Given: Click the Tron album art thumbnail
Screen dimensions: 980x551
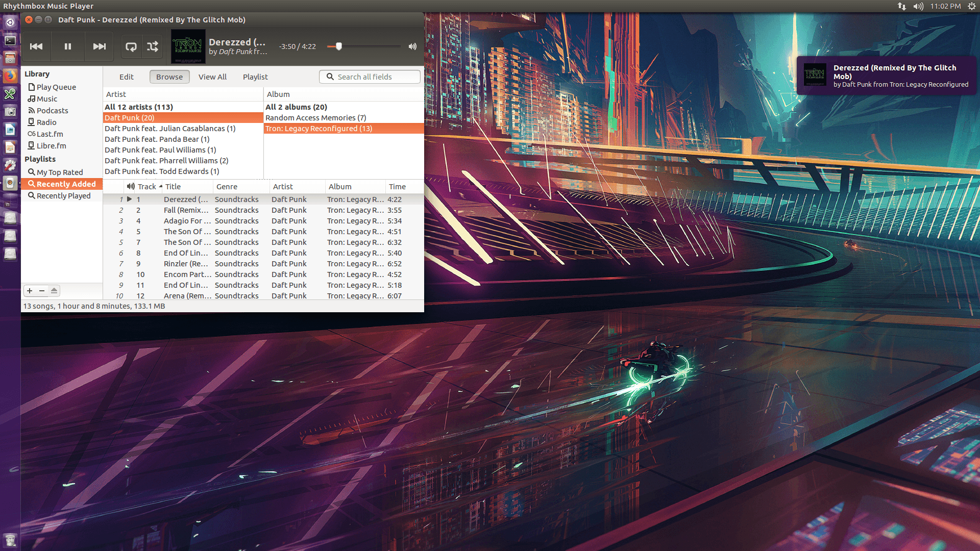Looking at the screenshot, I should [x=188, y=46].
